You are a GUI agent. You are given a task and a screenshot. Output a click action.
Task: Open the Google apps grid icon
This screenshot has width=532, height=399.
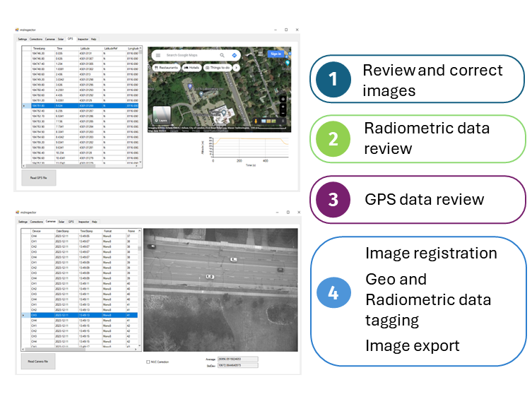[x=261, y=54]
